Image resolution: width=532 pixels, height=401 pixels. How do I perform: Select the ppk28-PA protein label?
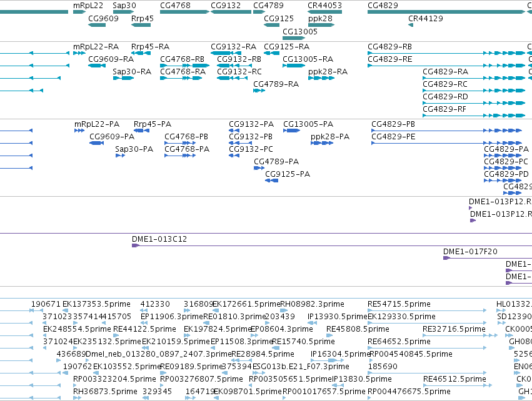[x=330, y=137]
